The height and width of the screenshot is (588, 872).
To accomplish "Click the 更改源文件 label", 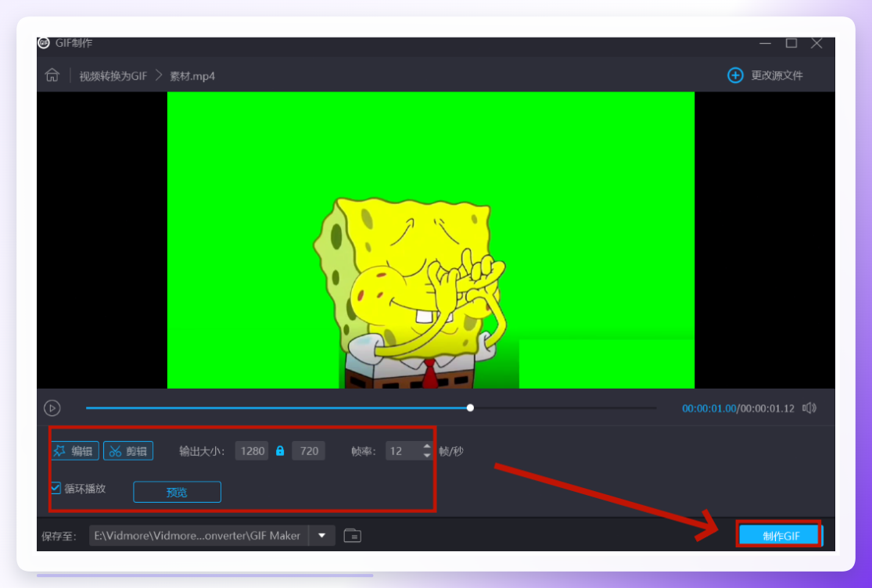I will [x=777, y=75].
